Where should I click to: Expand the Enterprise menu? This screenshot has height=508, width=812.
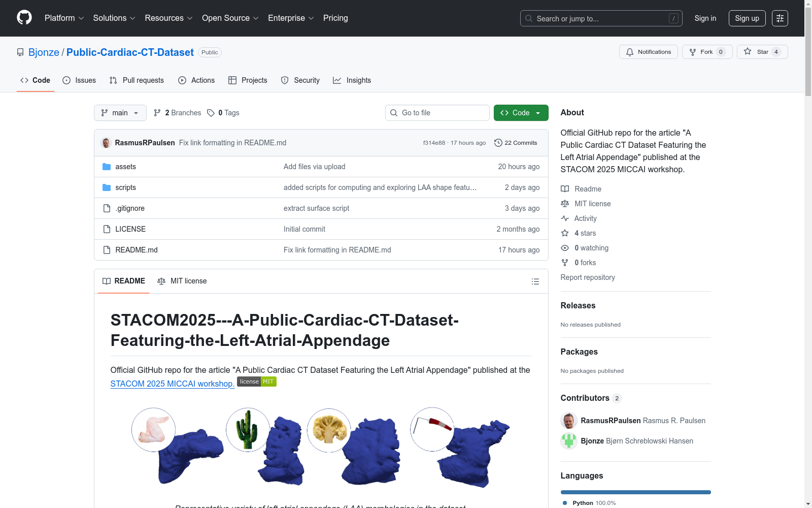[x=291, y=18]
